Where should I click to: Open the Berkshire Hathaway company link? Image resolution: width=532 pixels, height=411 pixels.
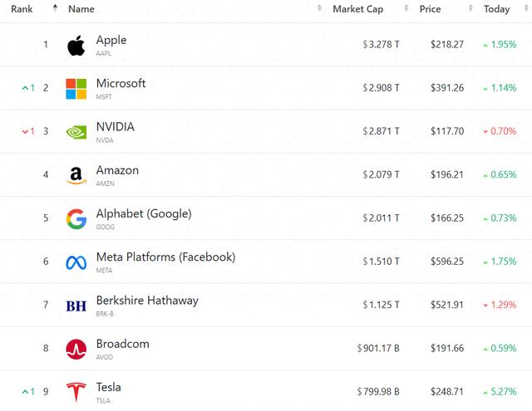[x=147, y=301]
